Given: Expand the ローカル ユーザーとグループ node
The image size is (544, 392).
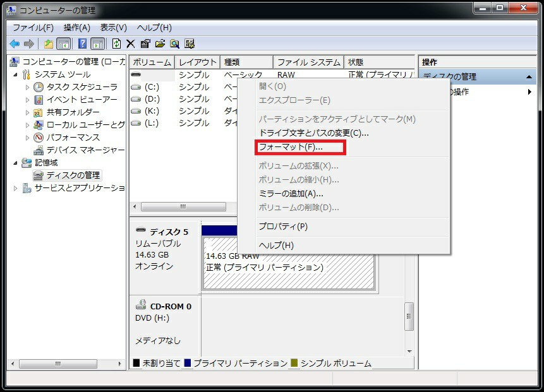Looking at the screenshot, I should point(27,125).
